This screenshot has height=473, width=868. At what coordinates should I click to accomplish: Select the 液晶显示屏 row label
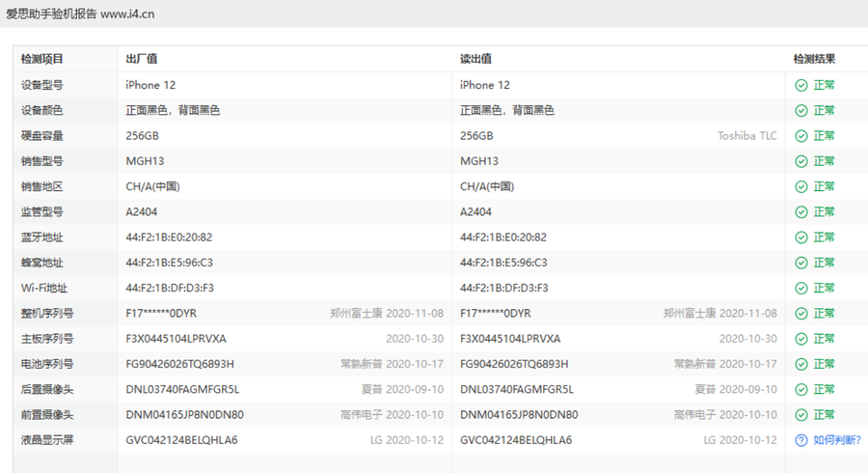(x=47, y=440)
